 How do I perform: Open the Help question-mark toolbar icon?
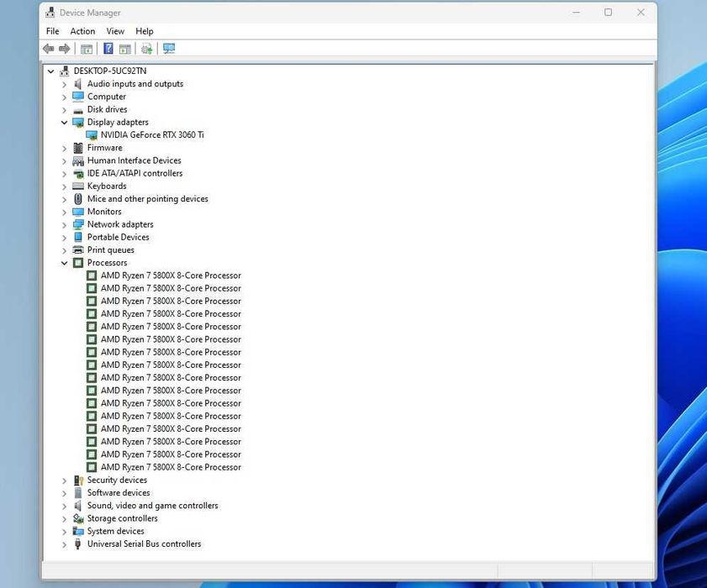[108, 48]
